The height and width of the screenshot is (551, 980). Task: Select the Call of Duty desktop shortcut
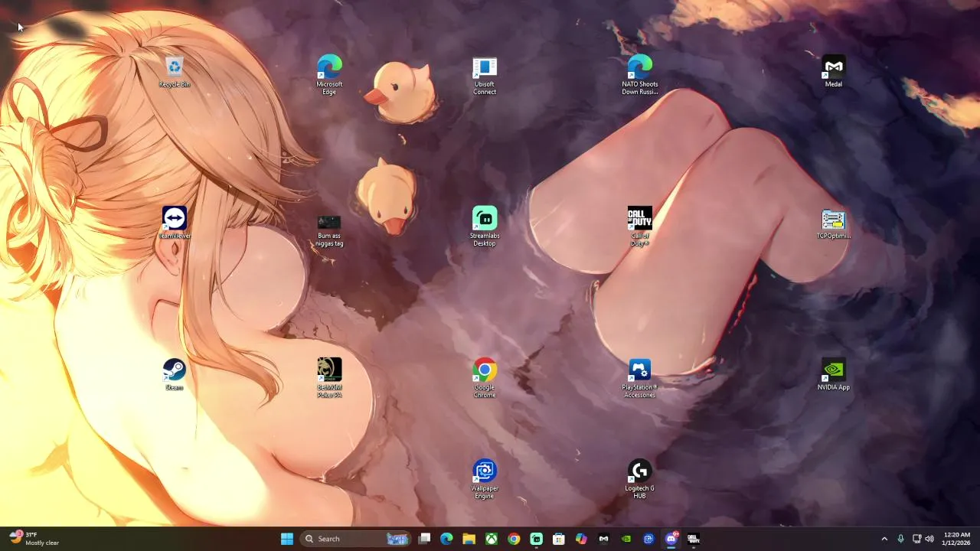click(x=639, y=227)
